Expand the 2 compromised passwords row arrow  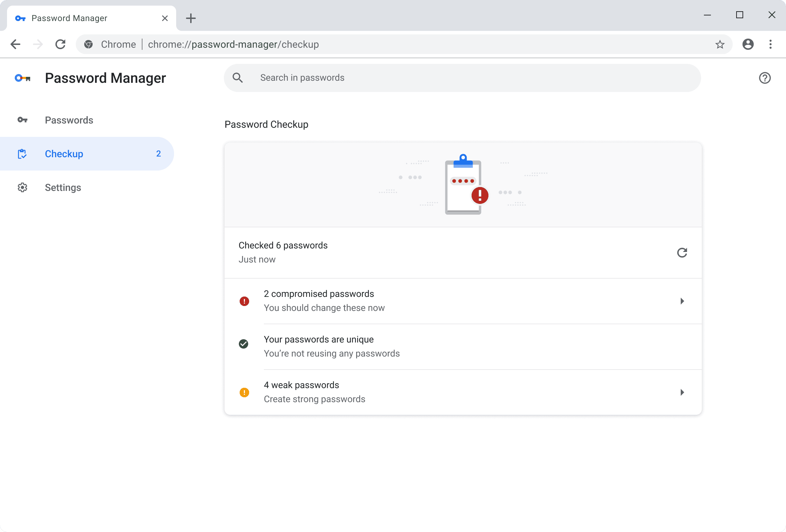point(682,301)
